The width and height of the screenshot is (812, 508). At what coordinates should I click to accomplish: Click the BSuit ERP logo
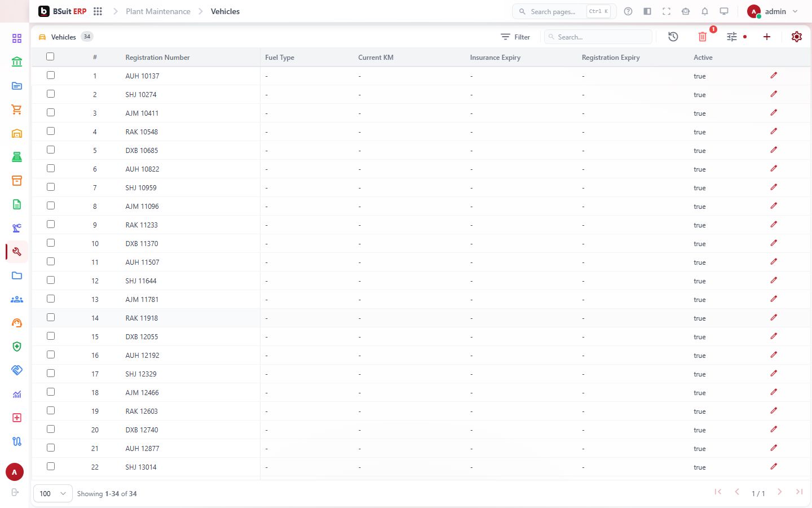pyautogui.click(x=62, y=11)
